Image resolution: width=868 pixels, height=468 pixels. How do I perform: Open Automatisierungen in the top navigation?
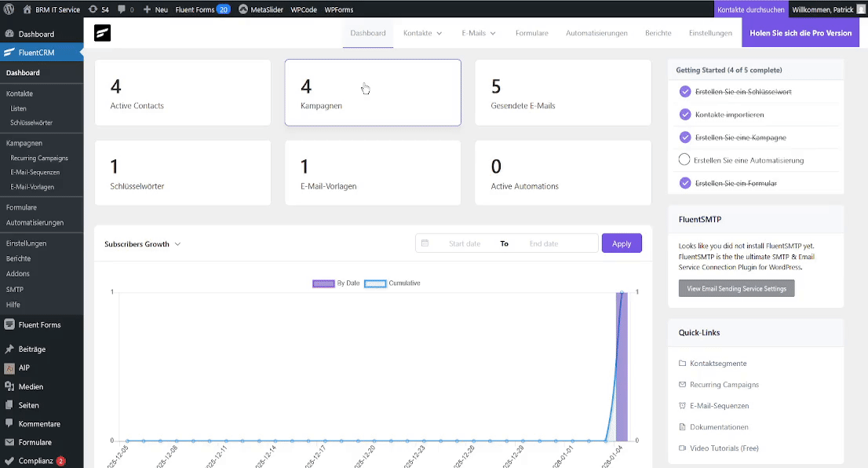pos(596,33)
